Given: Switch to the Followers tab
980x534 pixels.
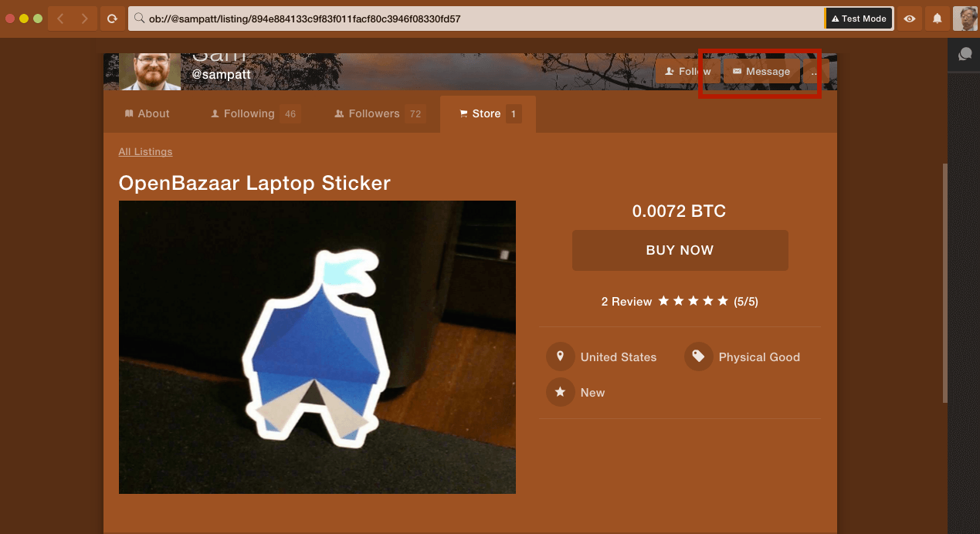Looking at the screenshot, I should pos(379,113).
